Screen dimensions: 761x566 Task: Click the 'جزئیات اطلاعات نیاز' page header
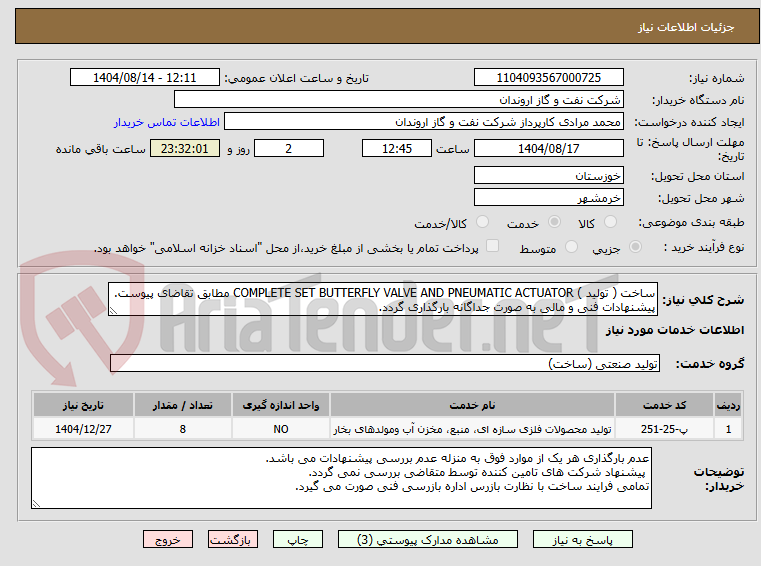pyautogui.click(x=686, y=27)
